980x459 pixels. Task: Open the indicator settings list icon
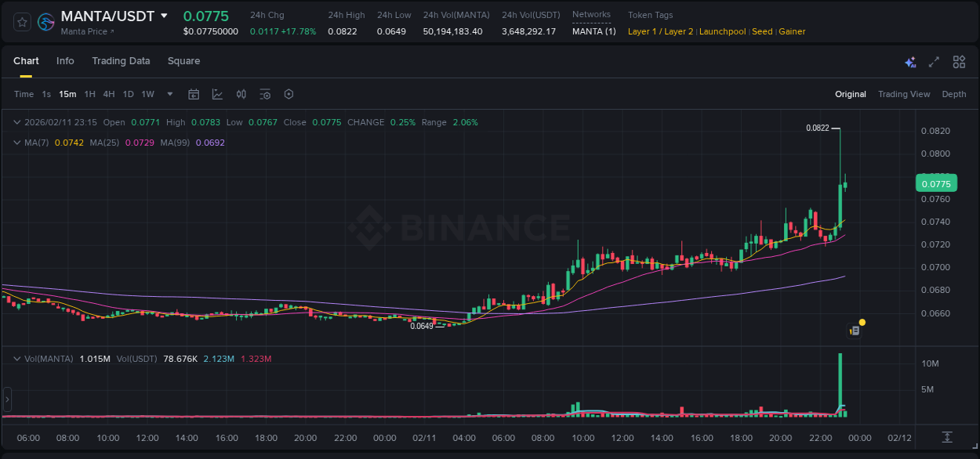[x=265, y=94]
